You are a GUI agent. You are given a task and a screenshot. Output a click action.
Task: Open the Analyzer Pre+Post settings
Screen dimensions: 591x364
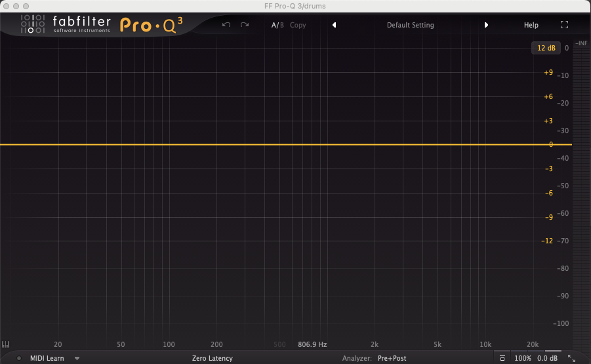tap(392, 358)
